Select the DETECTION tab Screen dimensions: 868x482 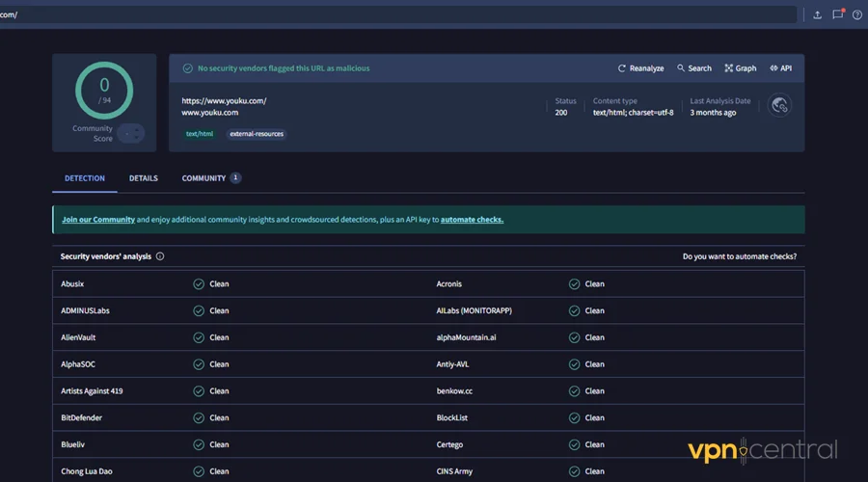pos(85,178)
